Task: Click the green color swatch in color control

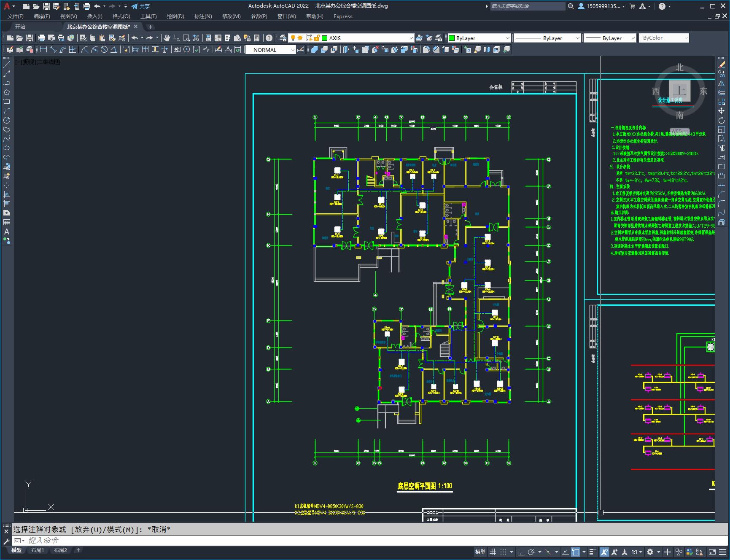Action: [x=452, y=38]
